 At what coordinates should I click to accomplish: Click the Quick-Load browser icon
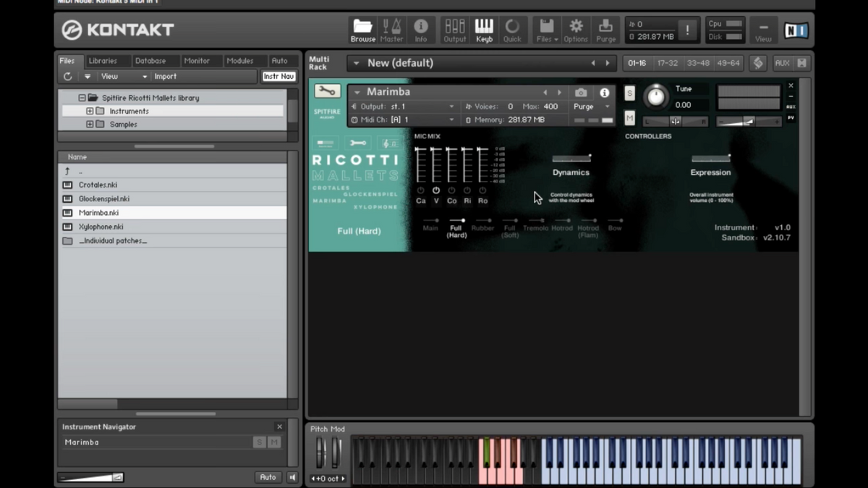pyautogui.click(x=512, y=30)
